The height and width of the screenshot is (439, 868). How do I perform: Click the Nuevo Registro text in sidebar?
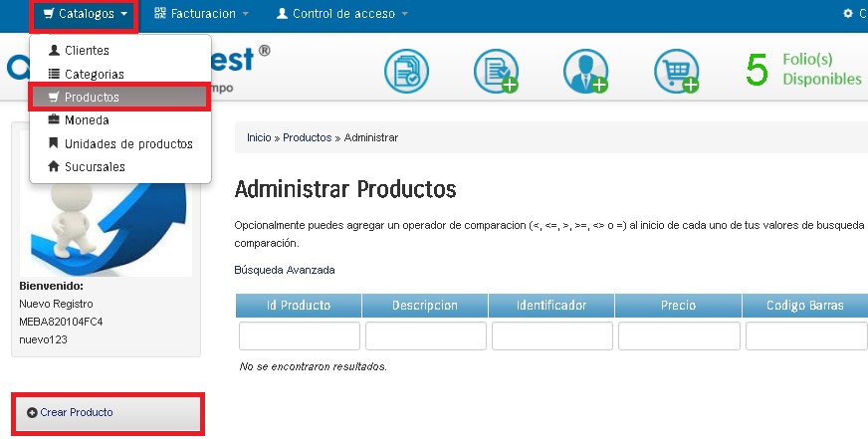pos(56,304)
